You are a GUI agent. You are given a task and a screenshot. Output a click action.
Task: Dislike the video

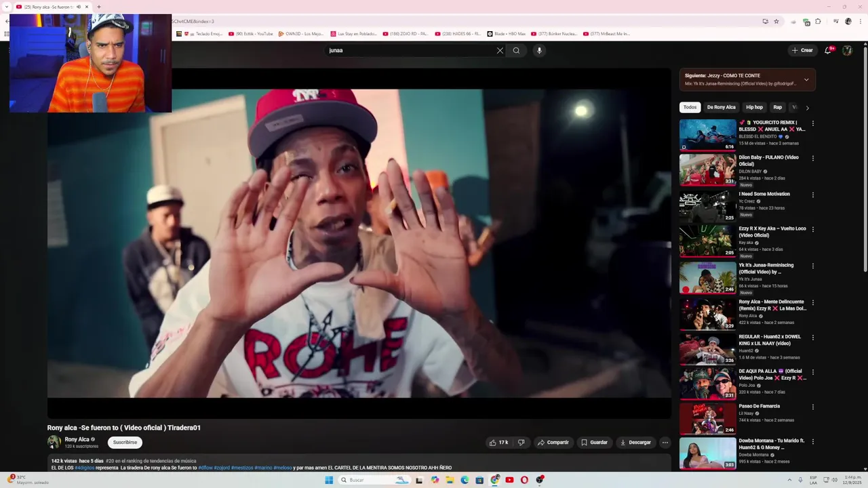[x=521, y=443]
